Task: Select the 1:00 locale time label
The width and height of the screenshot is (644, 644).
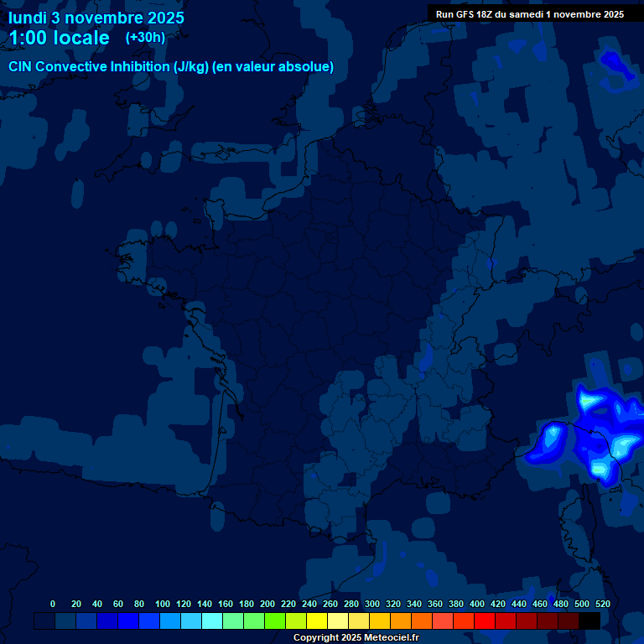Action: [60, 39]
